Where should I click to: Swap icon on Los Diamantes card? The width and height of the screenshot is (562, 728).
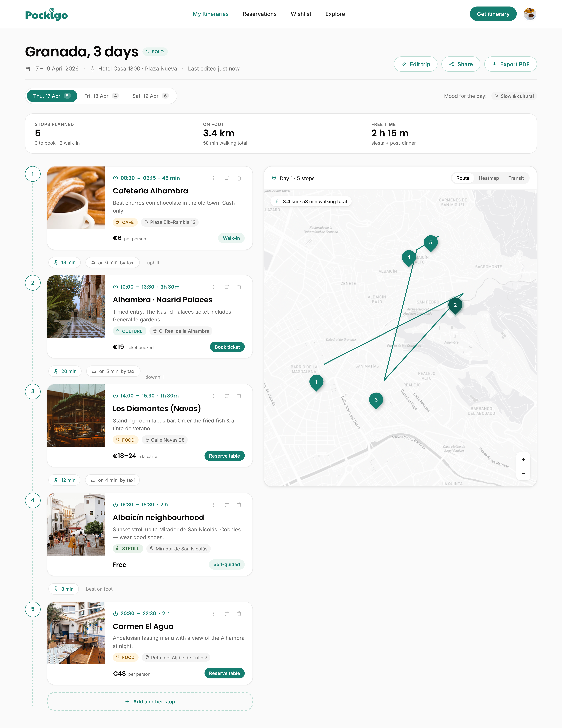pos(227,396)
